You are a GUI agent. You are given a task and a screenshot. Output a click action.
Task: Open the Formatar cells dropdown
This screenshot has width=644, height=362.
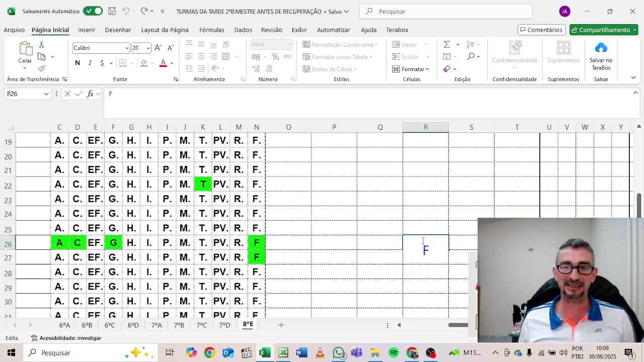(411, 69)
